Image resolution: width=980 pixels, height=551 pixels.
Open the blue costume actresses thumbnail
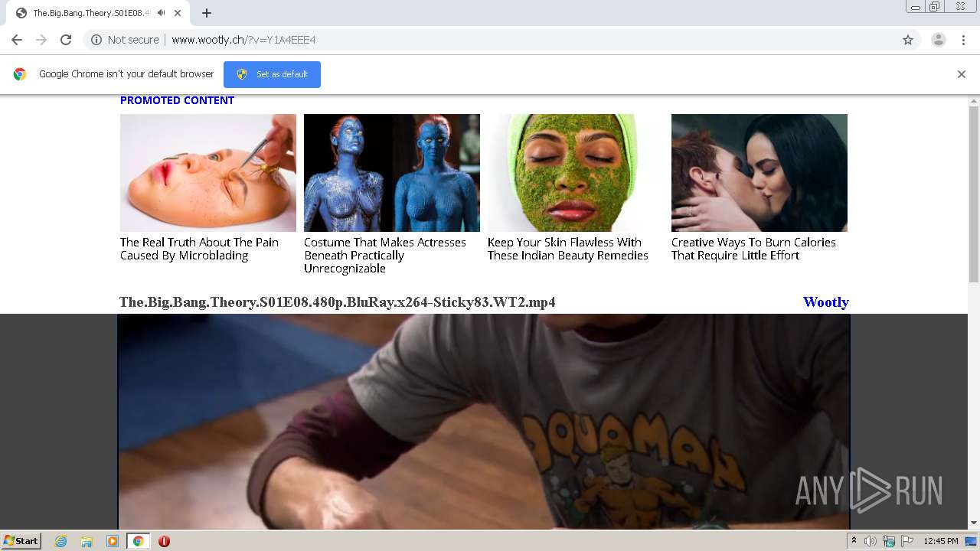[392, 173]
